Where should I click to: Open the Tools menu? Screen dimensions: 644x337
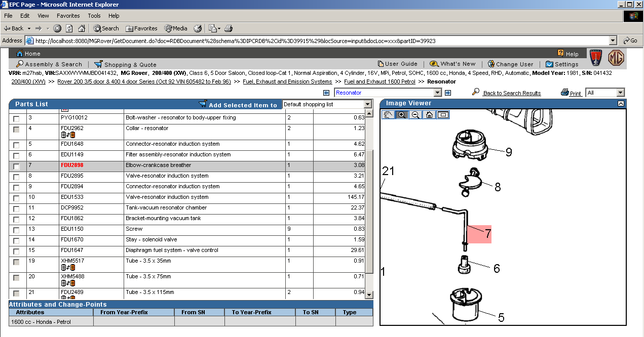pyautogui.click(x=94, y=16)
